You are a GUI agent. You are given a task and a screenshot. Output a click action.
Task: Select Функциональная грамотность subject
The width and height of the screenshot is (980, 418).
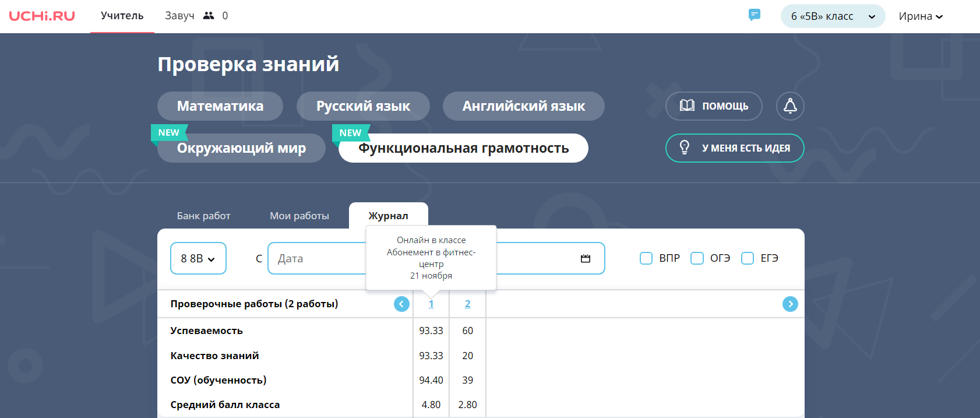point(463,148)
